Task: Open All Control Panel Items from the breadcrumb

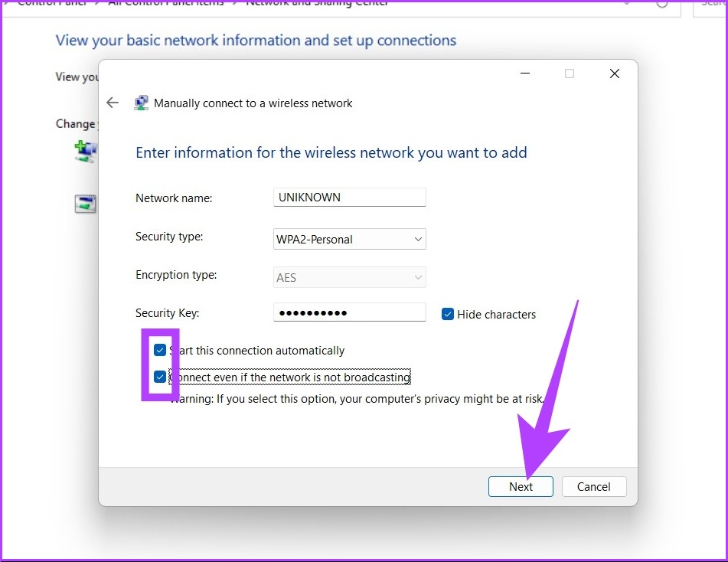Action: click(x=166, y=2)
